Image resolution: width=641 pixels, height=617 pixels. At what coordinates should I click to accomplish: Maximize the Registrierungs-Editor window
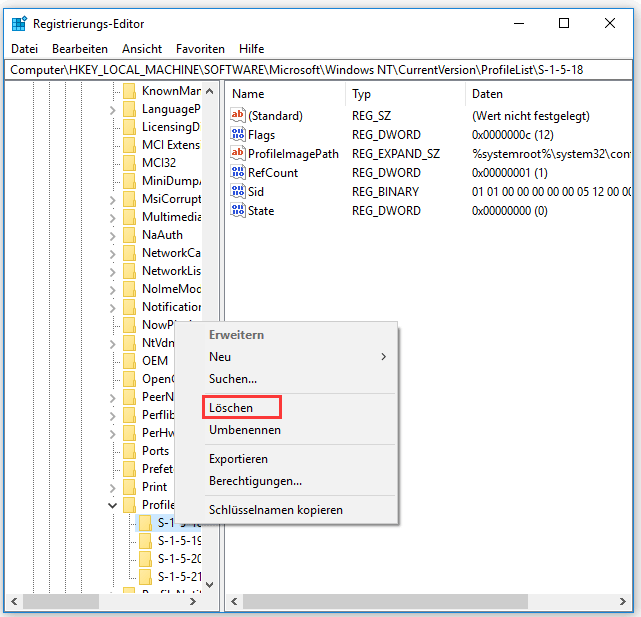(564, 23)
